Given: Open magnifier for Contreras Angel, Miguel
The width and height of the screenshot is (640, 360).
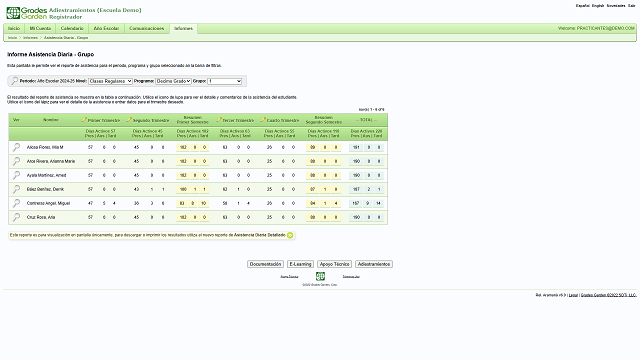Looking at the screenshot, I should 16,203.
